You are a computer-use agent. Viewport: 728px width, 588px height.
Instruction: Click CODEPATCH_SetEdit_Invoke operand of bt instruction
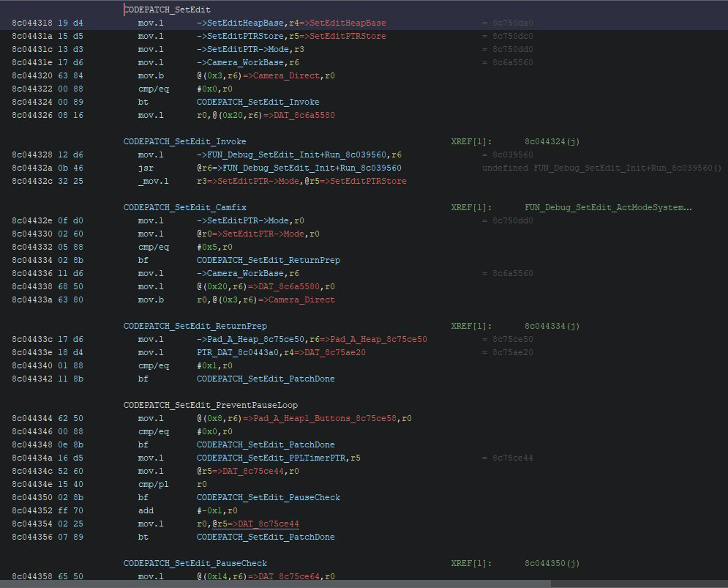258,102
